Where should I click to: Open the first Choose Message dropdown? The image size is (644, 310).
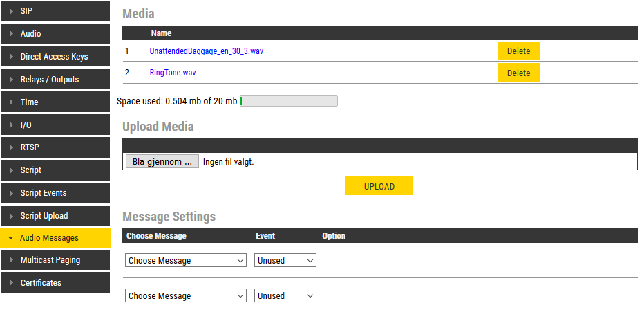click(x=186, y=261)
